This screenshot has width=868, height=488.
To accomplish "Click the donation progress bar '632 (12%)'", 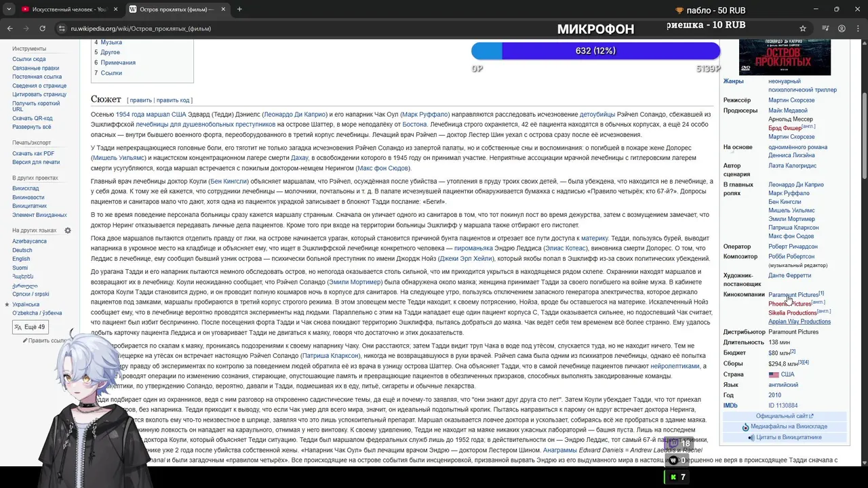I will point(595,51).
